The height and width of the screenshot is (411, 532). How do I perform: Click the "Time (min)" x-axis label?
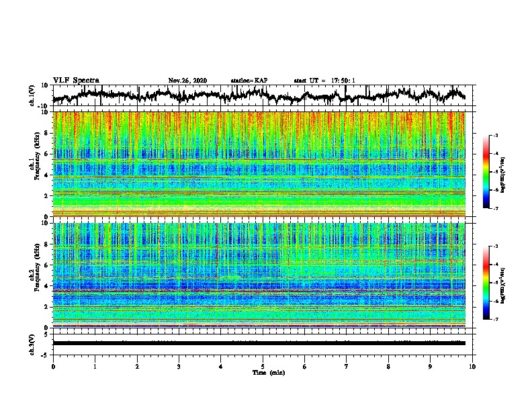269,373
